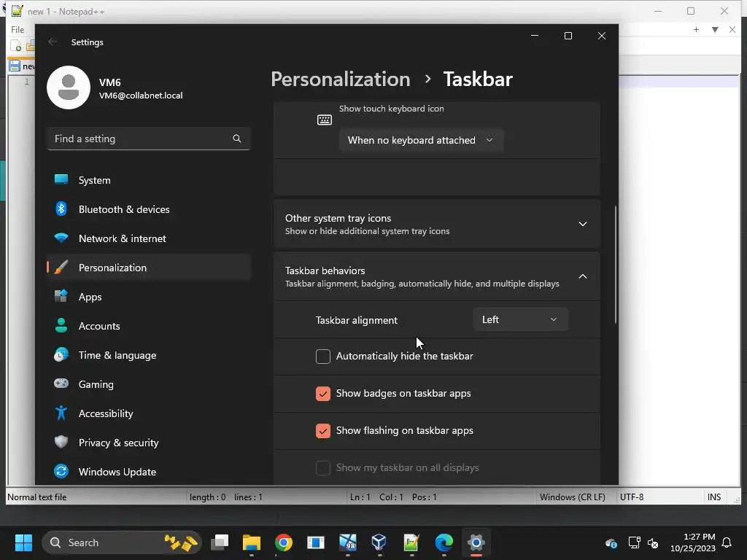Image resolution: width=747 pixels, height=560 pixels.
Task: Click Windows (CR LF) in Notepad++ status bar
Action: tap(572, 497)
